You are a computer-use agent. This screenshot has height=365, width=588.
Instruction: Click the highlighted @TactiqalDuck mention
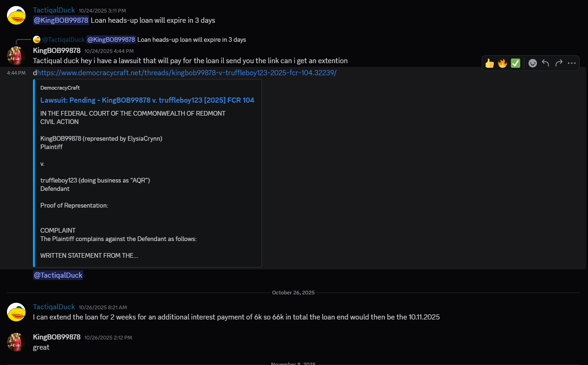click(58, 275)
